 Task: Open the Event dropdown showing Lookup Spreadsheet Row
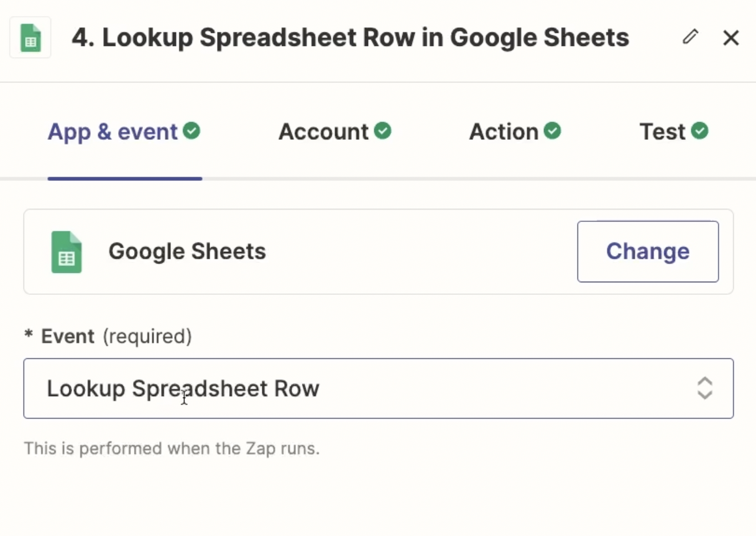(x=379, y=388)
